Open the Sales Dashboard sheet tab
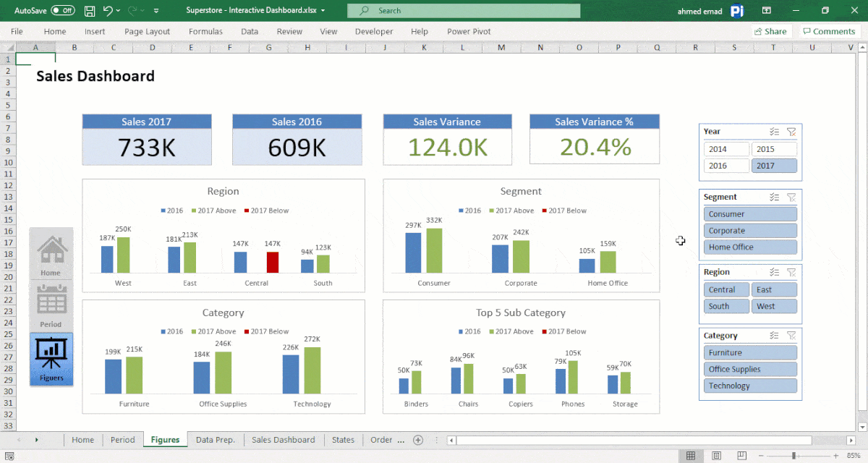This screenshot has height=463, width=868. point(282,439)
